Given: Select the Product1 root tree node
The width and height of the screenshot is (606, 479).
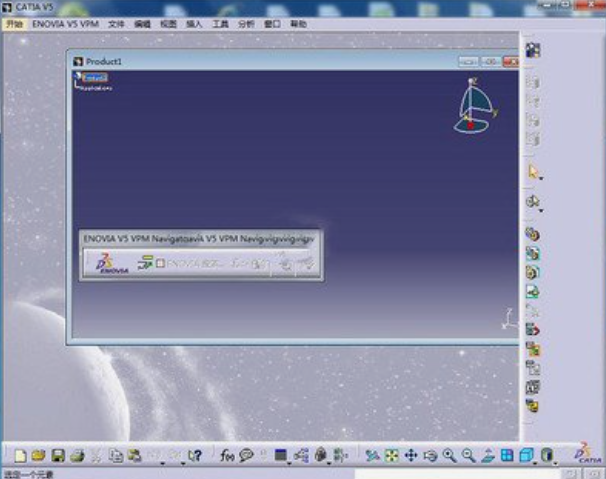Looking at the screenshot, I should point(95,77).
